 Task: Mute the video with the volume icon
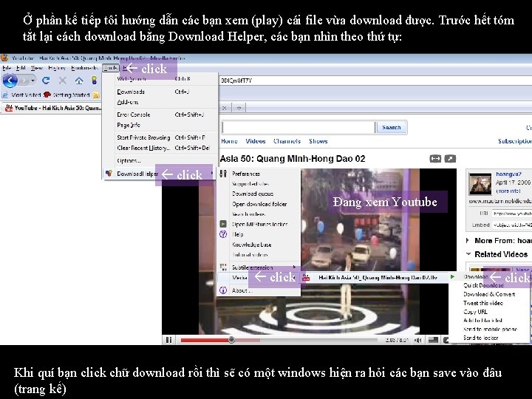419,340
